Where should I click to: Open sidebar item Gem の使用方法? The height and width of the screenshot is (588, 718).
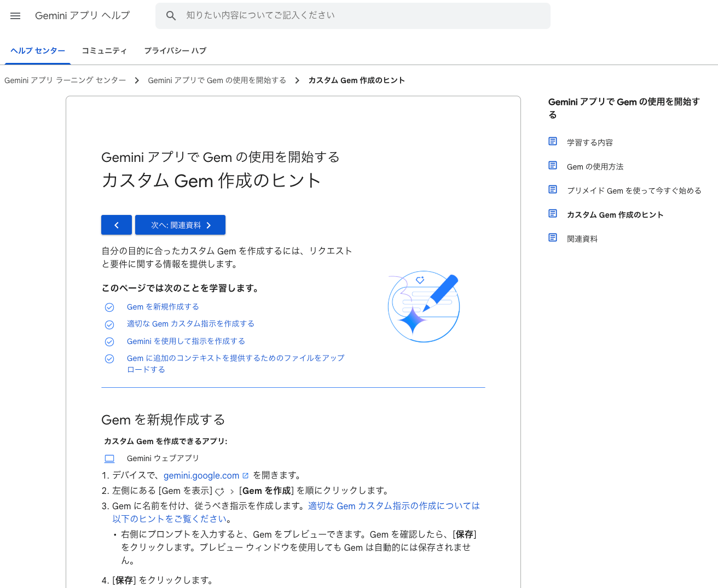(595, 166)
